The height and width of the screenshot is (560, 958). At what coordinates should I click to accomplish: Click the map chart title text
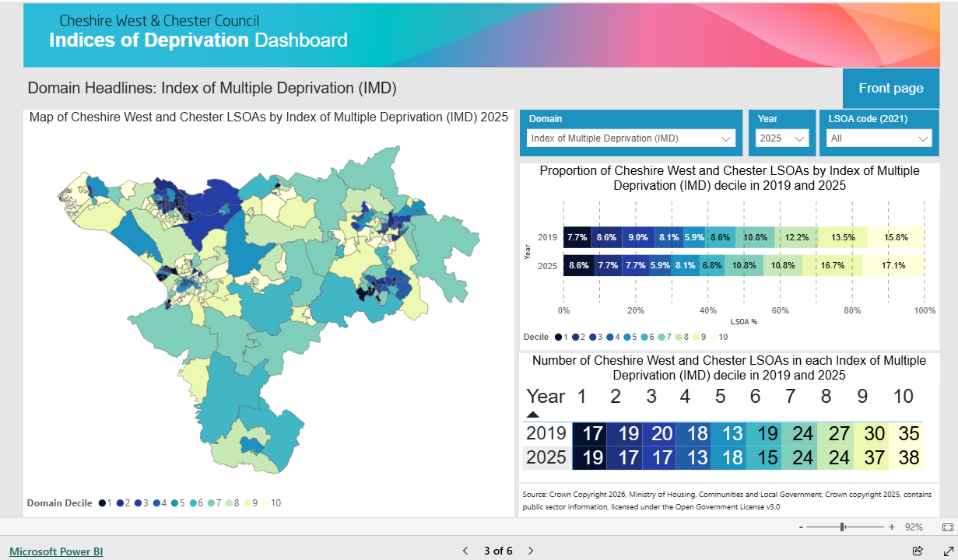point(268,117)
